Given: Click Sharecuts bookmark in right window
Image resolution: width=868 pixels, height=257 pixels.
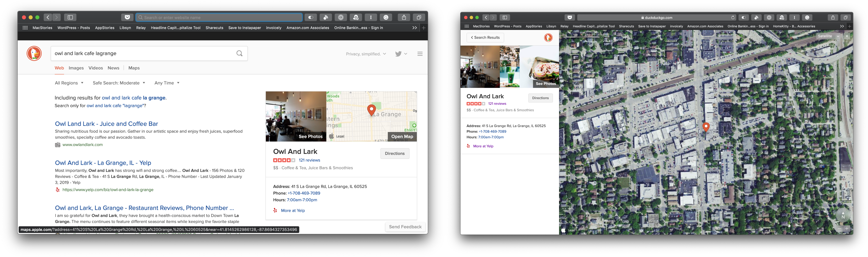Looking at the screenshot, I should click(626, 26).
